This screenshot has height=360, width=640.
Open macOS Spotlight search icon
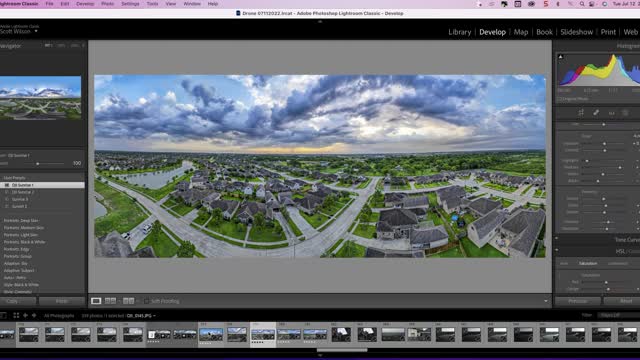point(582,4)
